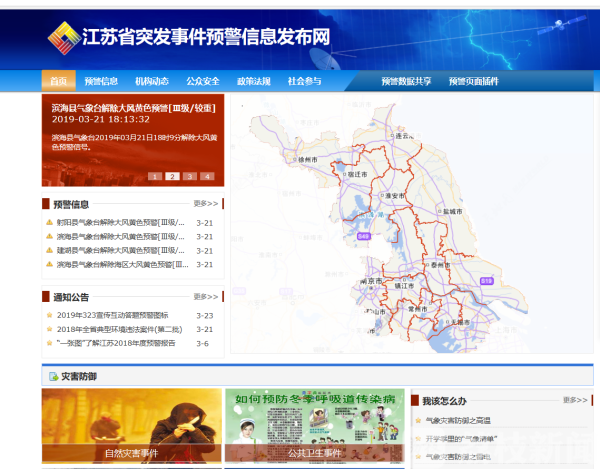Click the 灾害防御 section header icon
The width and height of the screenshot is (600, 469).
tap(52, 377)
